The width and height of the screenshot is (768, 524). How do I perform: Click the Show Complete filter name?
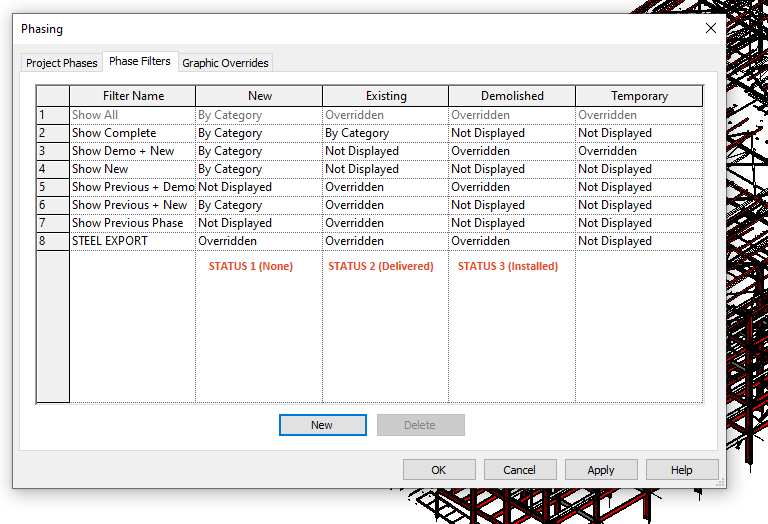coord(133,133)
